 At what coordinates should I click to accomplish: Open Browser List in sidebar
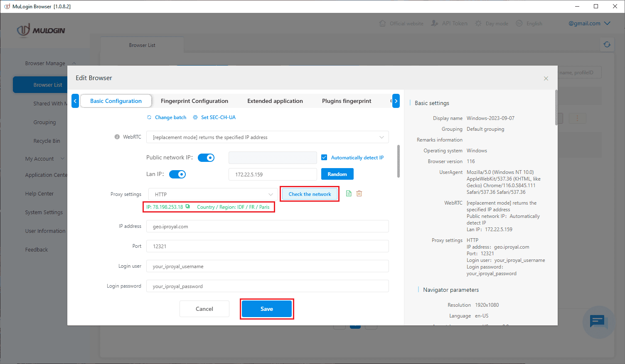coord(48,85)
